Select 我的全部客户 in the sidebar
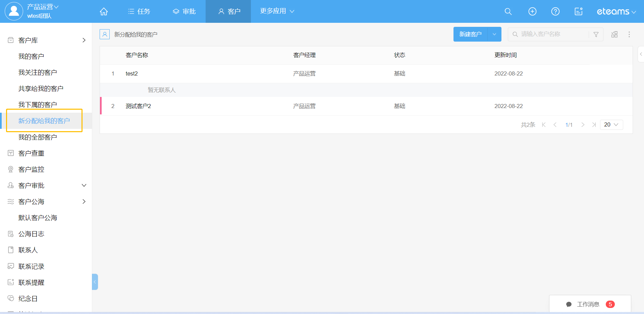 (x=38, y=137)
